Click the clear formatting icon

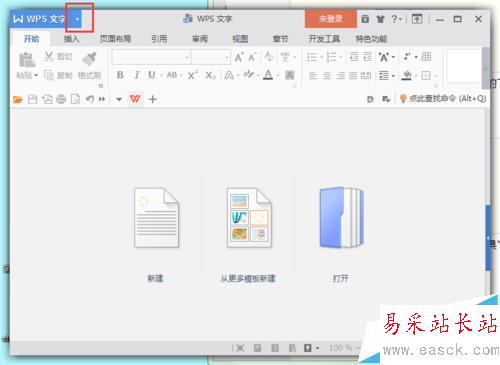point(269,57)
